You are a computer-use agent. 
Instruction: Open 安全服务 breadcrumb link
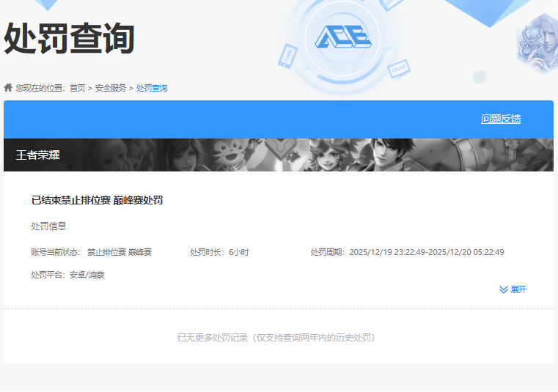111,88
